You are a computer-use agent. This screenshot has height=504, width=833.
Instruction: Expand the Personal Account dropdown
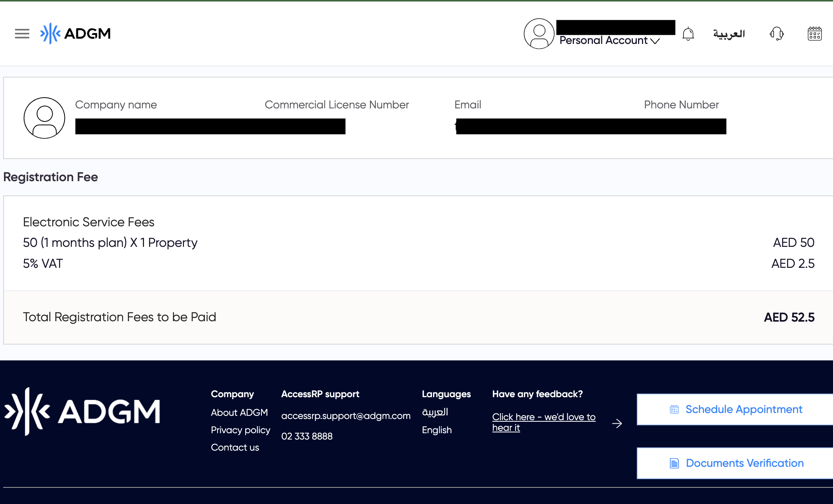click(x=610, y=40)
